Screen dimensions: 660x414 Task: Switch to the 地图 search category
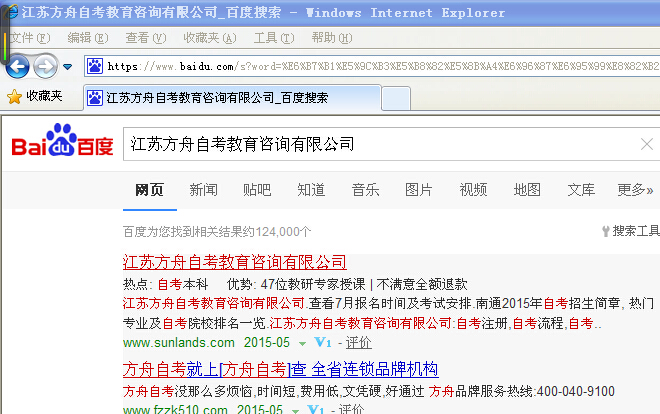(527, 190)
